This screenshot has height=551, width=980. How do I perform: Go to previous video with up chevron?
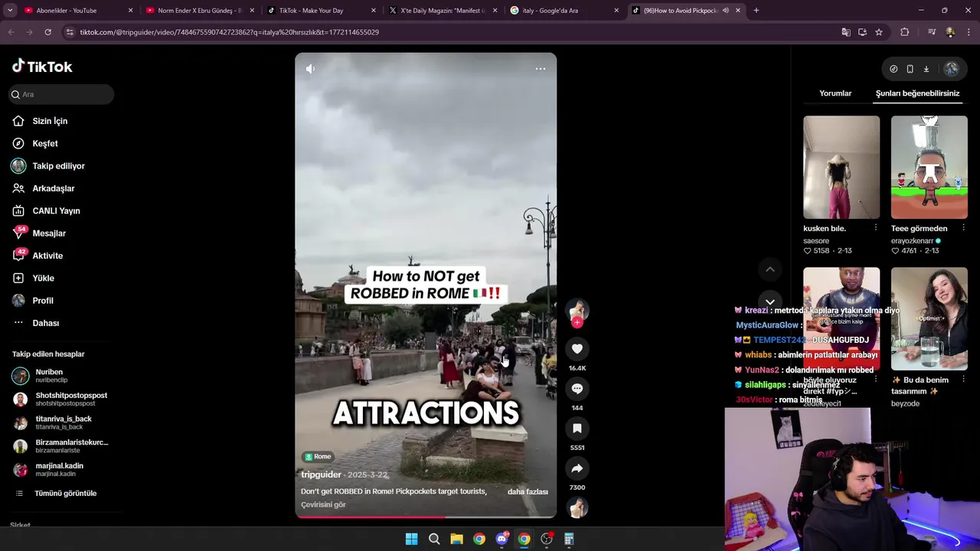(x=770, y=269)
